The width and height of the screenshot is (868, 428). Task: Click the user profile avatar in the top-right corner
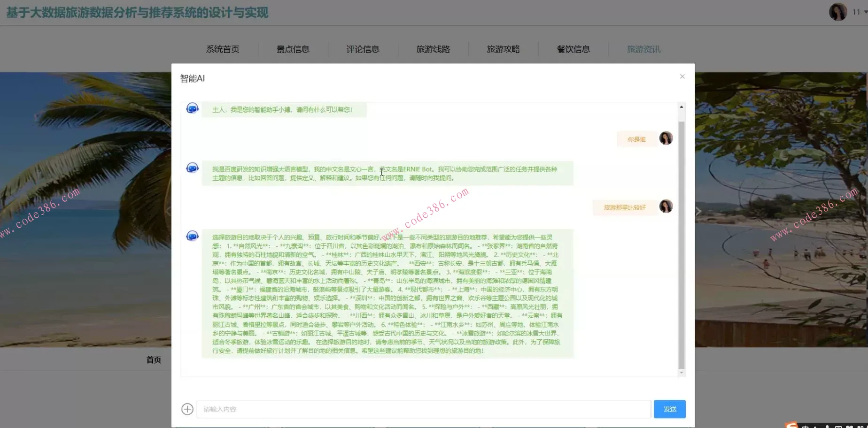coord(838,12)
